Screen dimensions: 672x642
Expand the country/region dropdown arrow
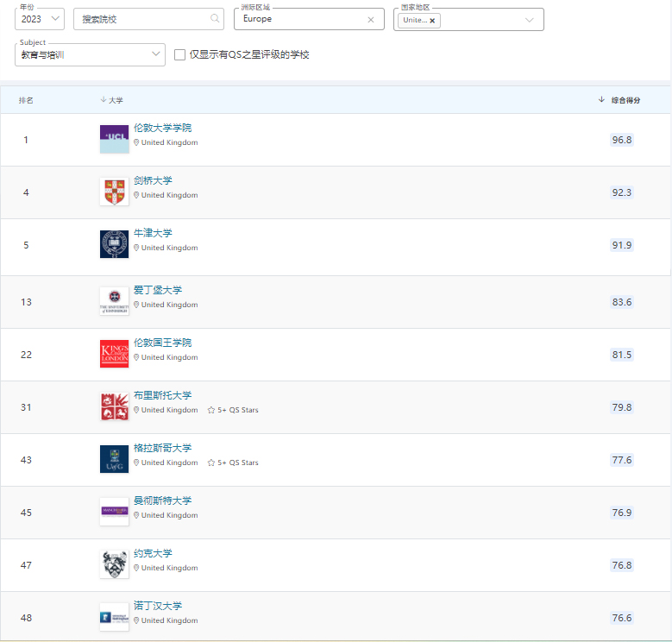[529, 19]
